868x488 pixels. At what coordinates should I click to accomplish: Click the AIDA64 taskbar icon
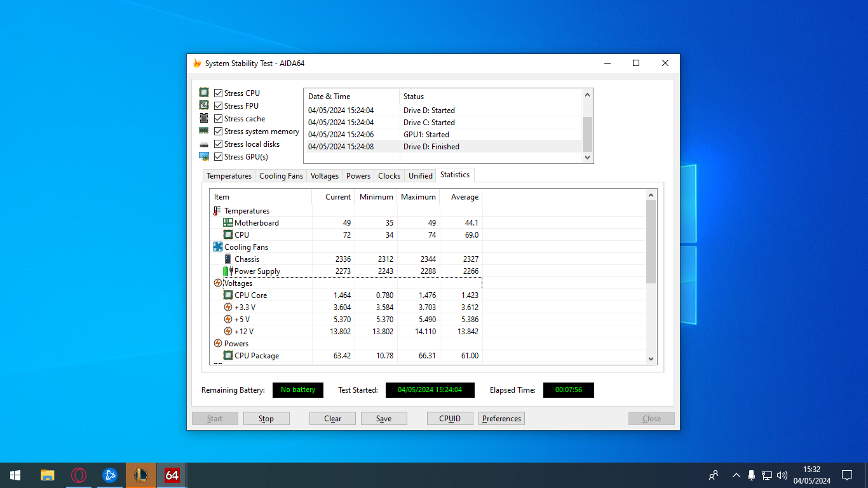[172, 475]
